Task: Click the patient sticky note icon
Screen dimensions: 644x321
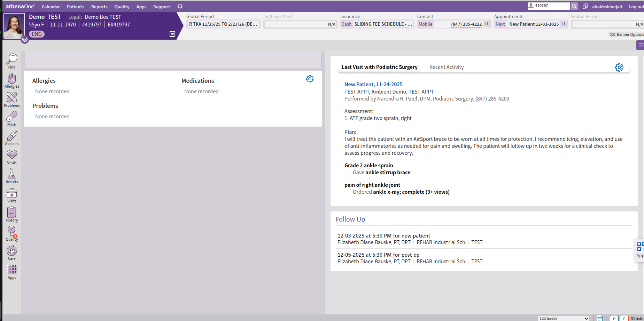Action: coord(172,34)
